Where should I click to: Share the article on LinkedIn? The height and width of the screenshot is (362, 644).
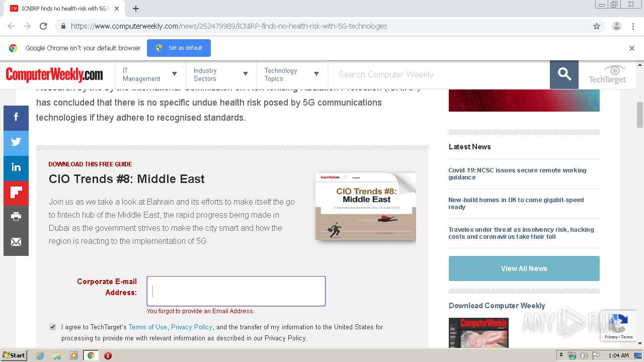coord(16,168)
